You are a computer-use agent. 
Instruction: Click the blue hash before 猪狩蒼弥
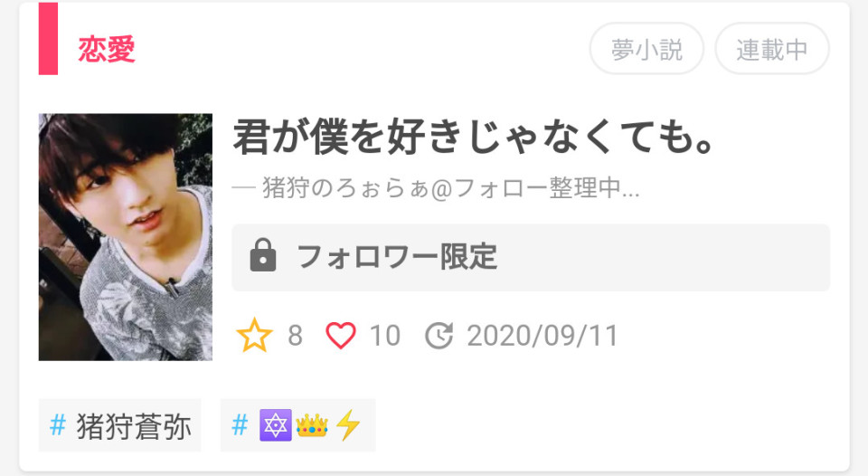coord(58,425)
